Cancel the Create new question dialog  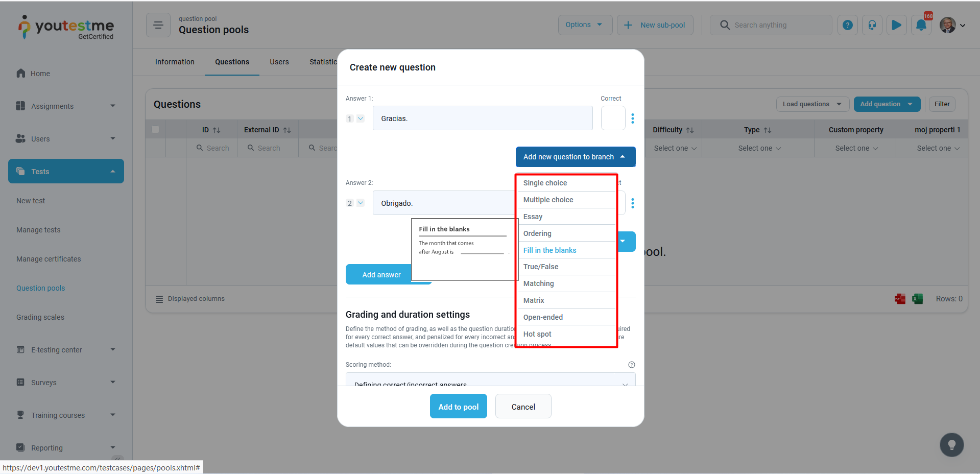click(523, 407)
